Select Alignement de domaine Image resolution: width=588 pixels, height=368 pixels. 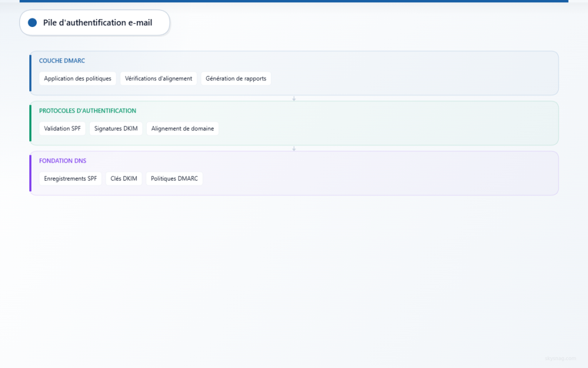[x=183, y=128]
